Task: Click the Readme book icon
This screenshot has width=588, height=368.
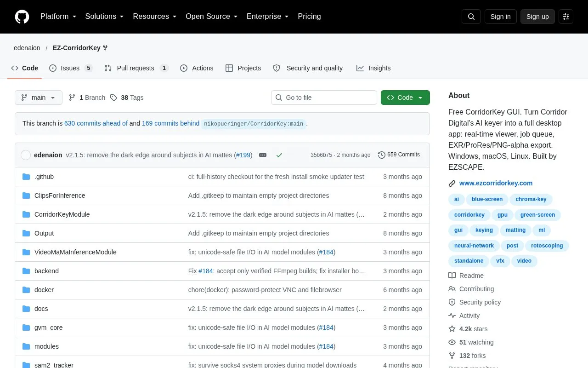Action: point(452,276)
